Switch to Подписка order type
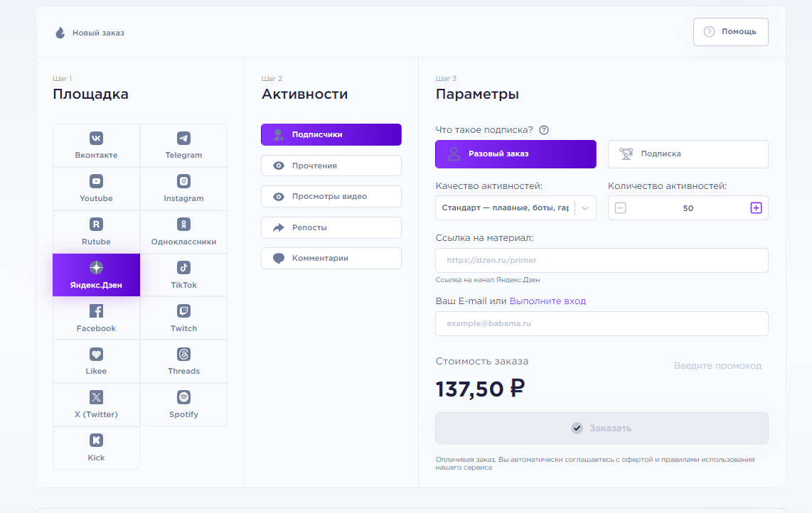Viewport: 812px width, 513px height. tap(688, 153)
